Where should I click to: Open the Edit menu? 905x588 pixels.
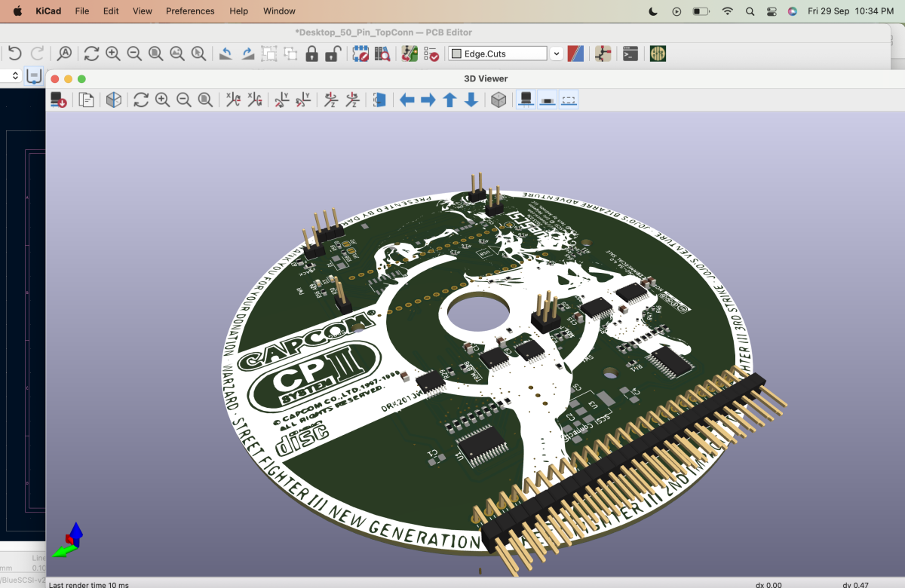(111, 11)
